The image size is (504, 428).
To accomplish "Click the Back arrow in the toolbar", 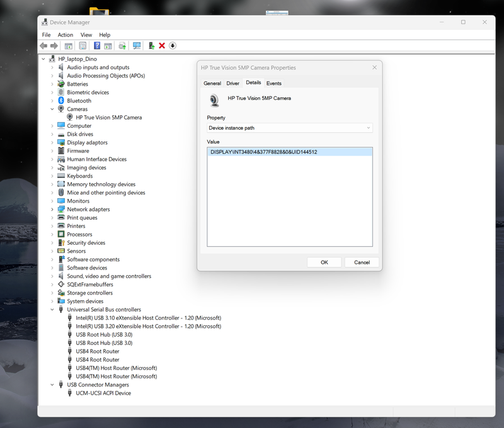I will click(x=43, y=46).
